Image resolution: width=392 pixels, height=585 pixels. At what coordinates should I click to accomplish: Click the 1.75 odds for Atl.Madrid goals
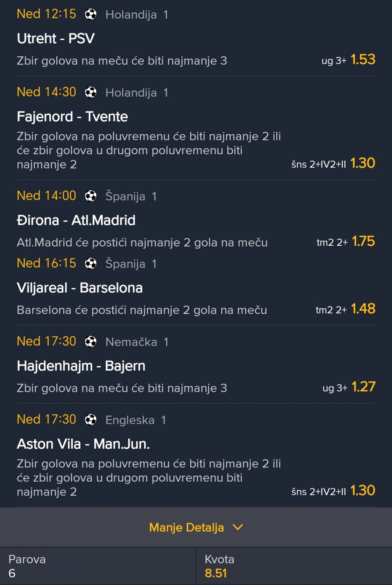point(363,241)
